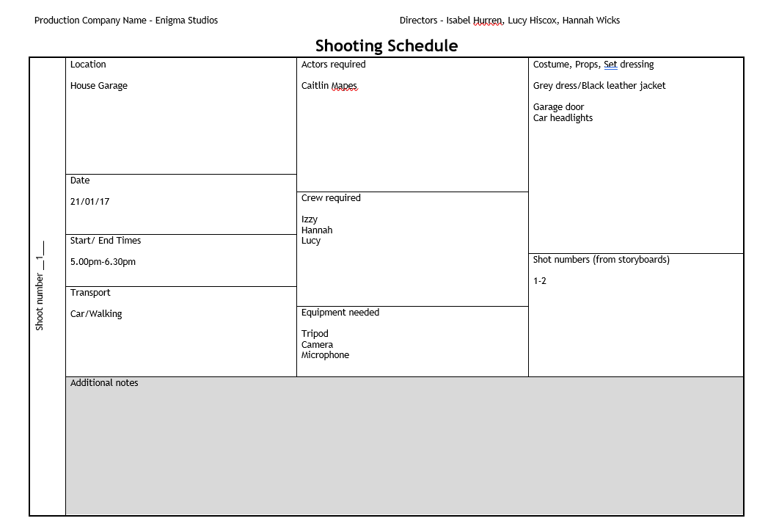757x532 pixels.
Task: Click the "Car headlights" prop entry
Action: click(x=563, y=118)
